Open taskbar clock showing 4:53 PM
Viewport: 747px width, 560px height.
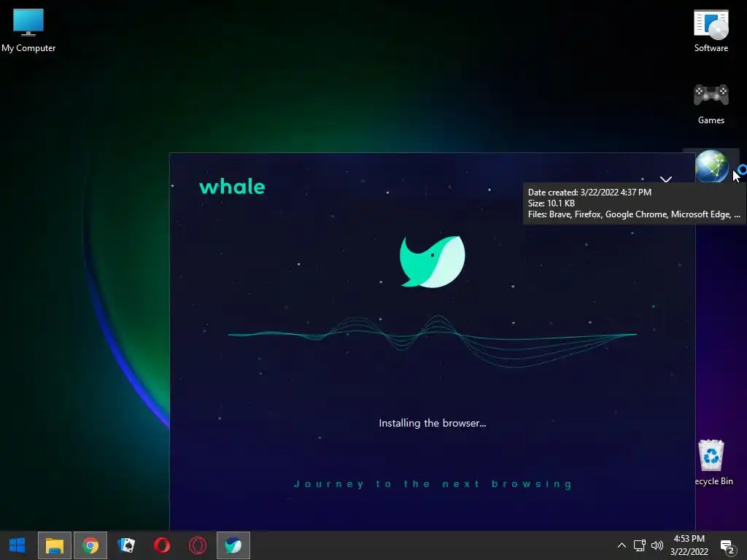689,545
